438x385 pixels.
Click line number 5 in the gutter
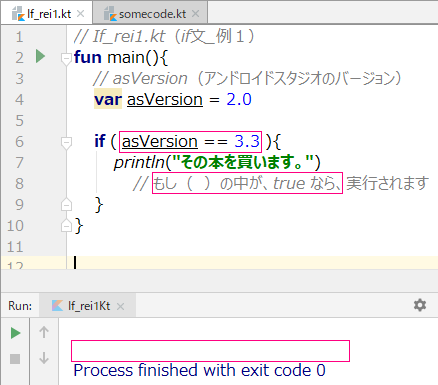click(19, 121)
